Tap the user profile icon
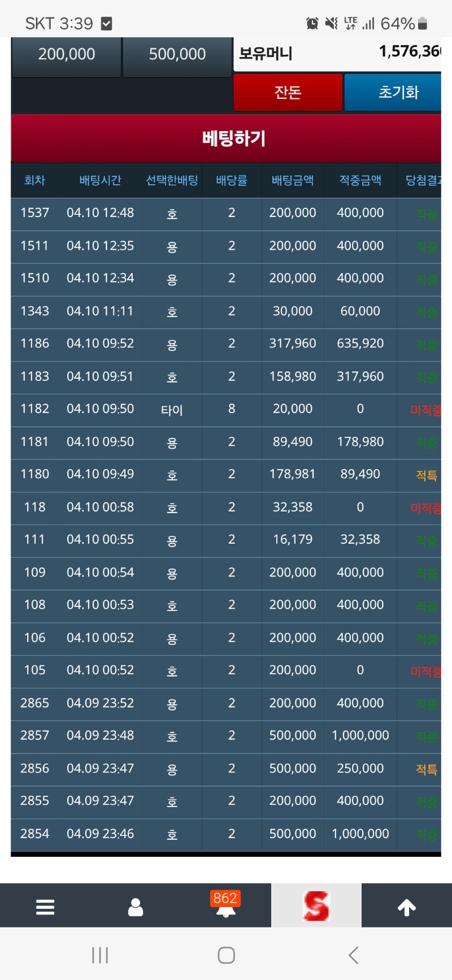 (136, 907)
